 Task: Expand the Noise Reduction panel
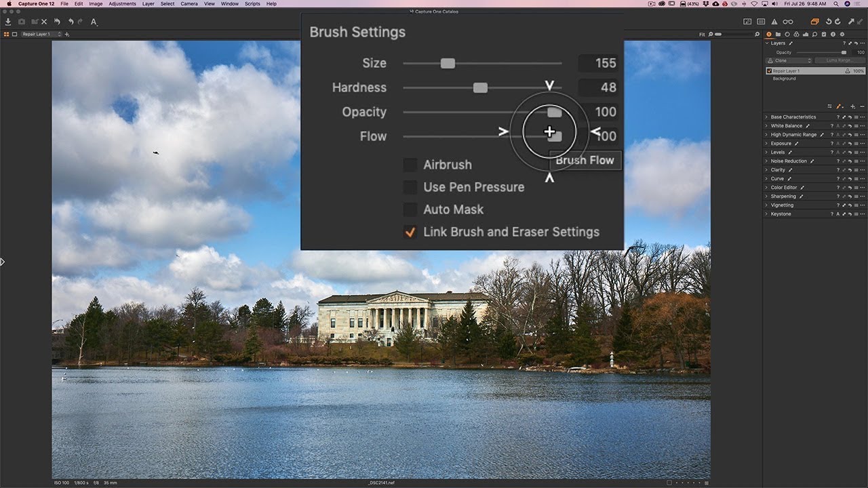(767, 161)
